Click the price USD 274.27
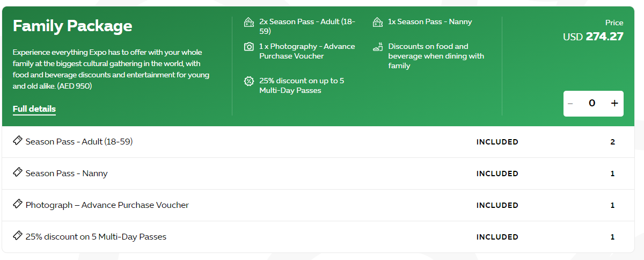644x260 pixels. pos(593,37)
